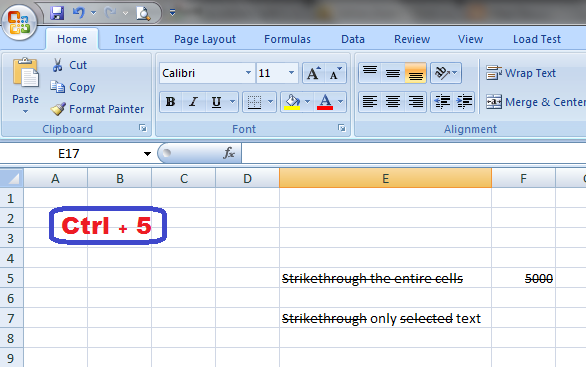Click inside the formula bar
This screenshot has height=367, width=586.
click(414, 153)
